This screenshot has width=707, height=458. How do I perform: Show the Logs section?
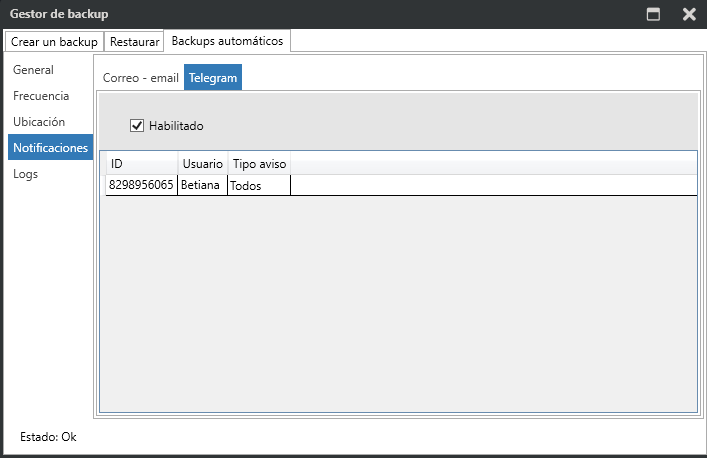tap(26, 173)
